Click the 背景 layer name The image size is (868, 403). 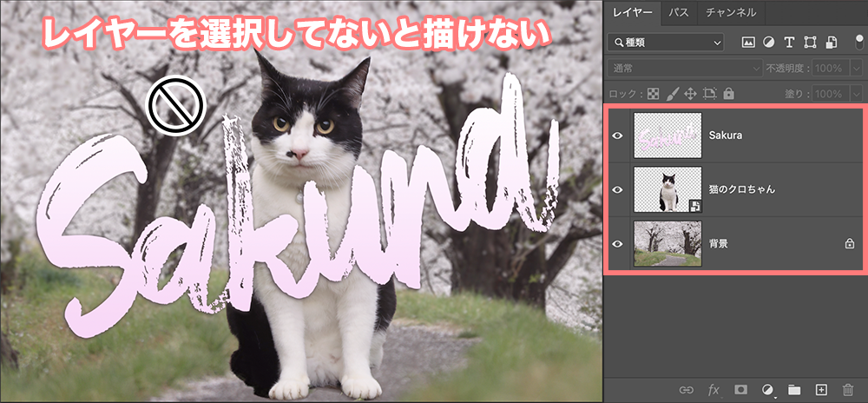click(718, 243)
